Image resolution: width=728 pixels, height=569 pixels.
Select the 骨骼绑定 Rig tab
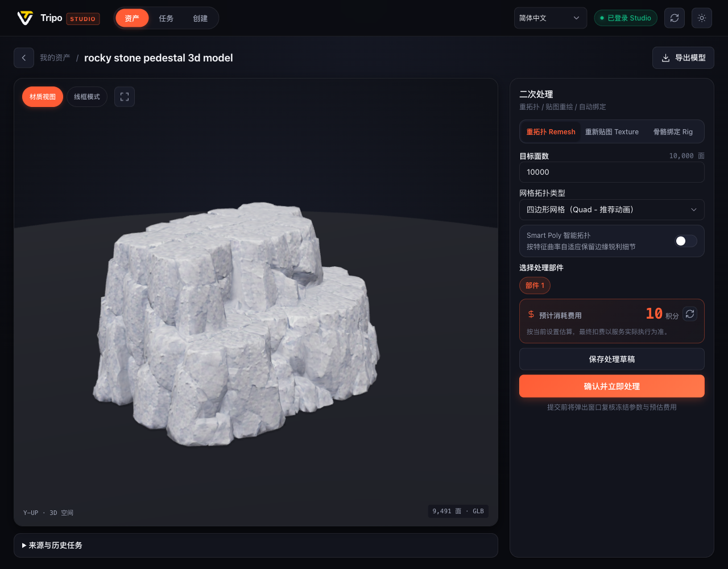pyautogui.click(x=673, y=131)
